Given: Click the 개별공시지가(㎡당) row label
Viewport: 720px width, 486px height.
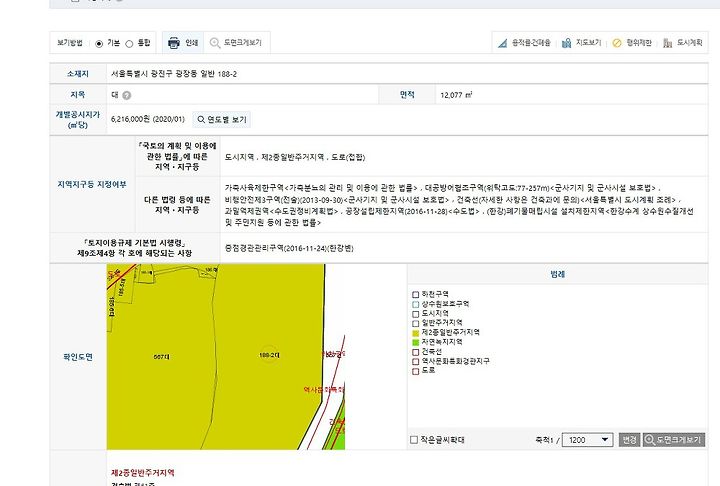Looking at the screenshot, I should [78, 119].
